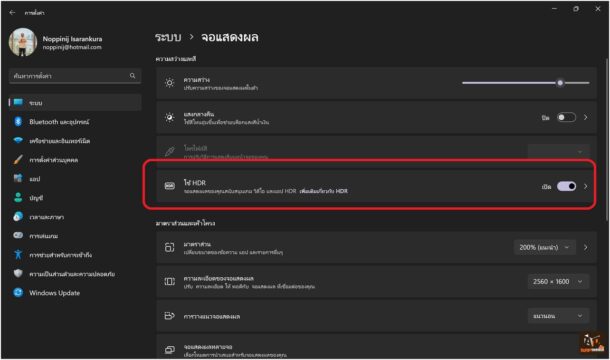
Task: Expand HDR settings chevron
Action: (585, 186)
